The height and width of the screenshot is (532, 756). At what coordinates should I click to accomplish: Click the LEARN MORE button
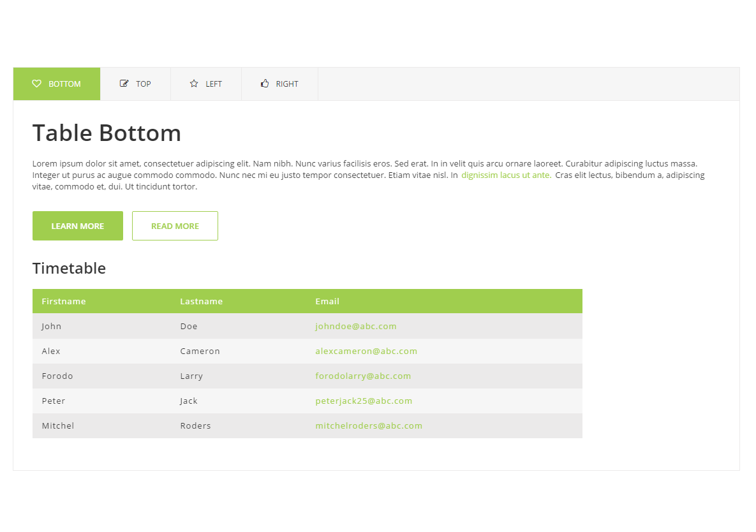click(x=78, y=226)
